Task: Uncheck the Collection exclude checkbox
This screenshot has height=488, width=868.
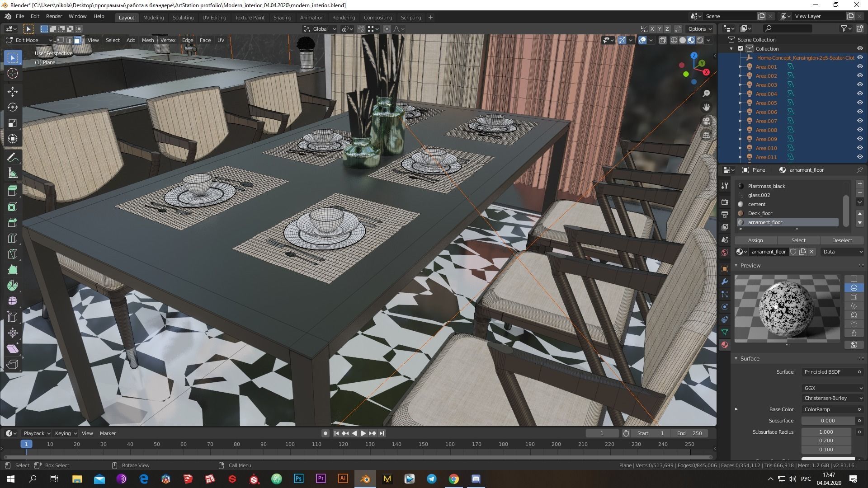Action: click(x=741, y=48)
